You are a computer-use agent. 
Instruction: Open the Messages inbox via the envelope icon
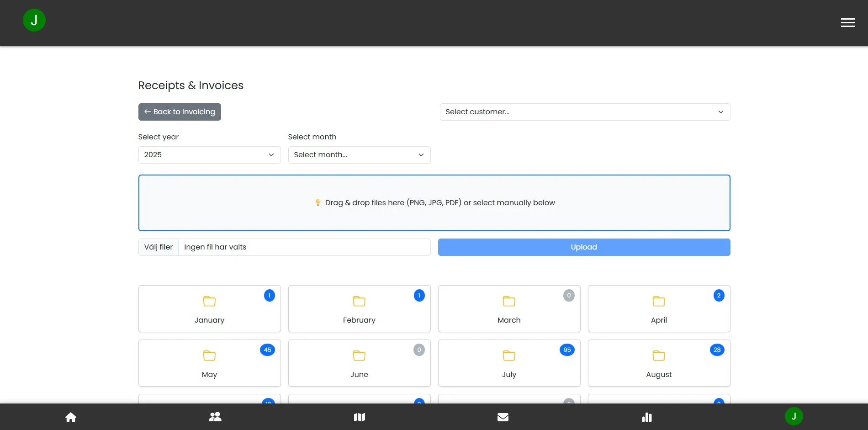tap(503, 417)
